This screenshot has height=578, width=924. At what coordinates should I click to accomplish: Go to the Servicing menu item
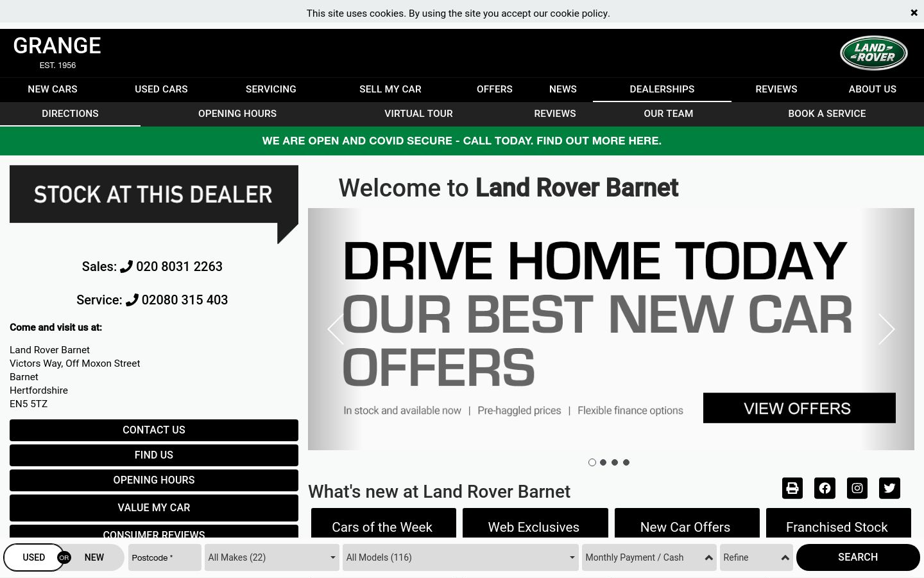click(x=271, y=89)
